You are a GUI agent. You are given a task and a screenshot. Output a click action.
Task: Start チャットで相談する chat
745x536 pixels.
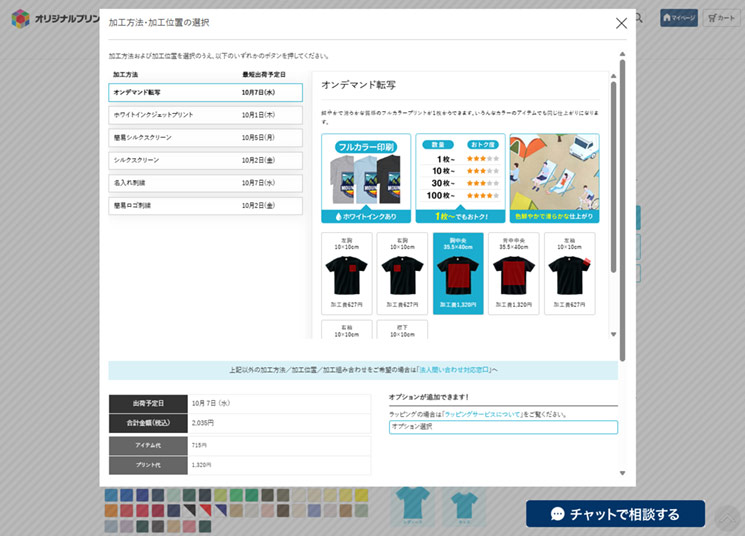point(615,514)
